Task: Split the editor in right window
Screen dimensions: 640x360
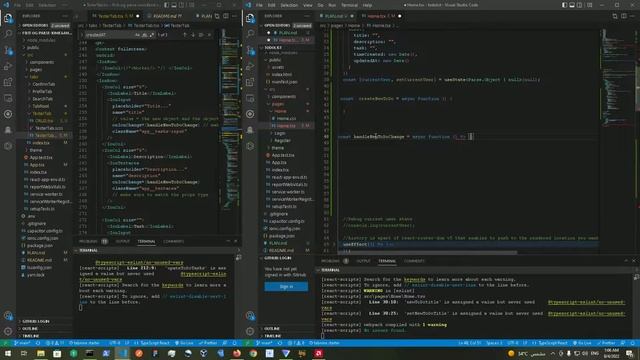Action: coord(624,16)
